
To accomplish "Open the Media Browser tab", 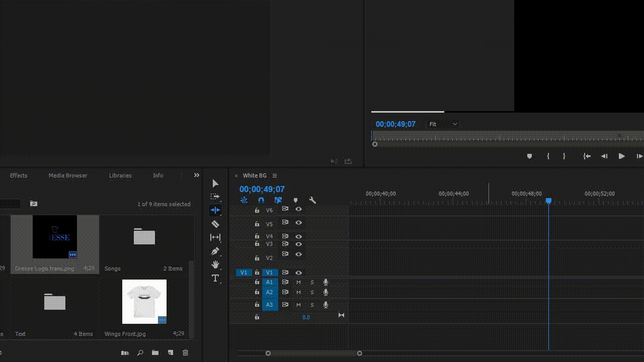I will click(67, 175).
